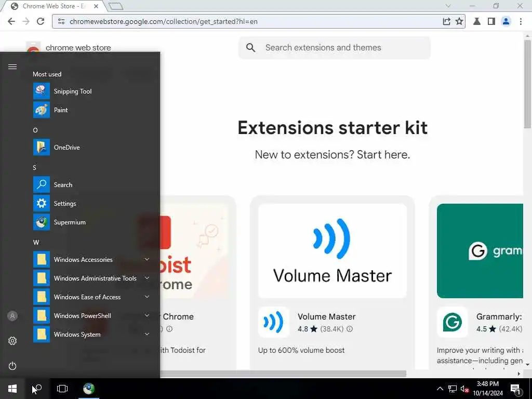Show hidden system tray icons

click(x=440, y=389)
